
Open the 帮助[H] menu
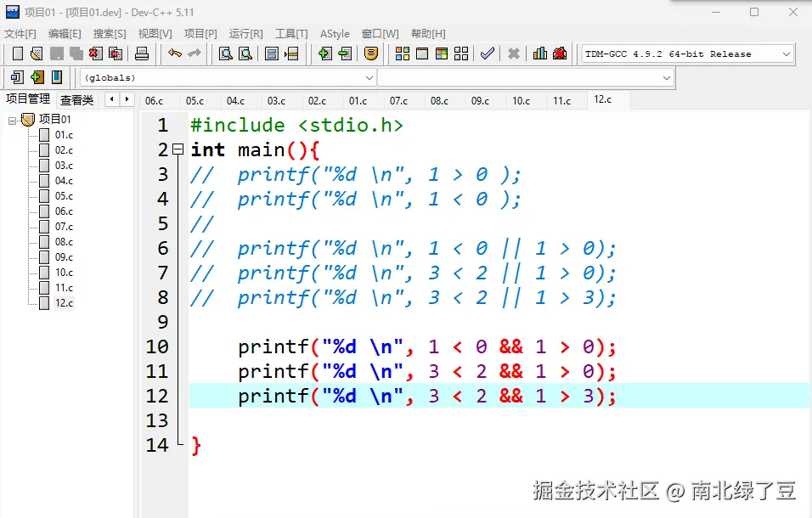click(428, 34)
